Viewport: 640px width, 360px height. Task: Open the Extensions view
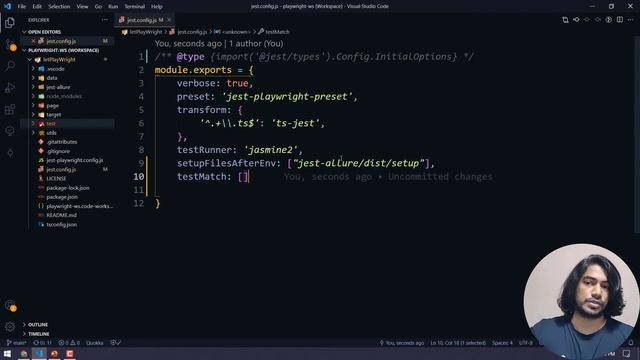[x=10, y=109]
